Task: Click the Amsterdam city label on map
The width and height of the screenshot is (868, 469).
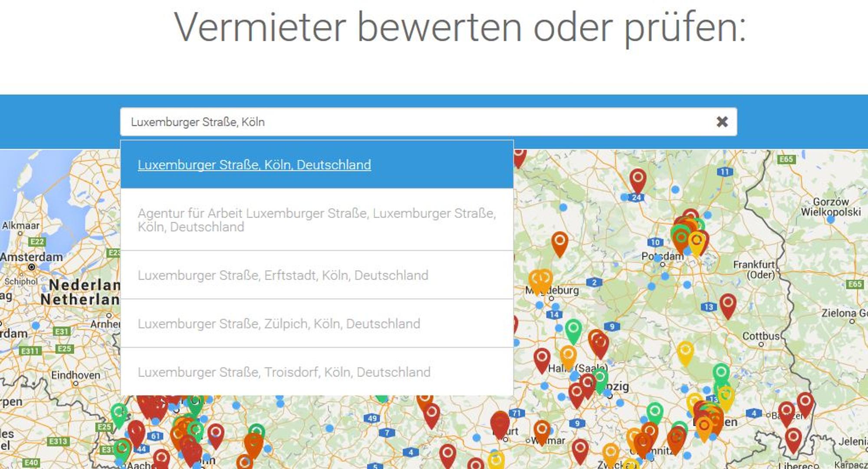Action: [31, 257]
